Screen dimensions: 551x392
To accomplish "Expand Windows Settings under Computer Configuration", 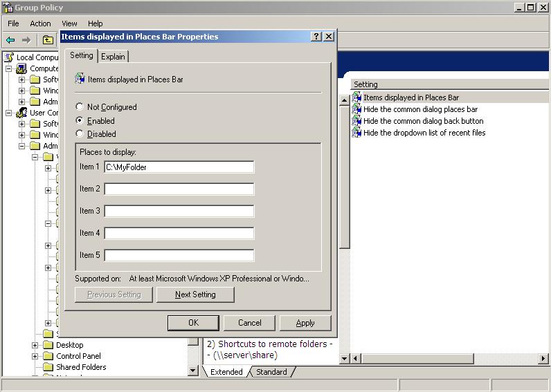I will (21, 91).
